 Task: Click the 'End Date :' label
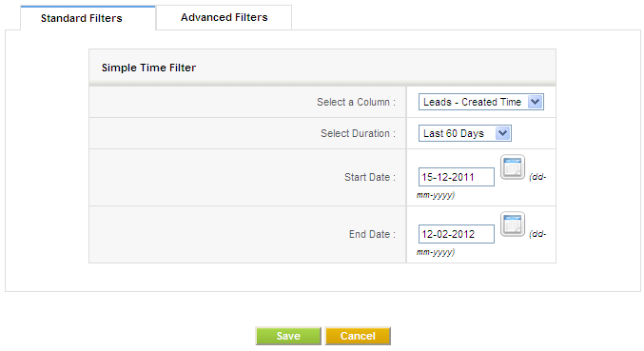point(372,234)
